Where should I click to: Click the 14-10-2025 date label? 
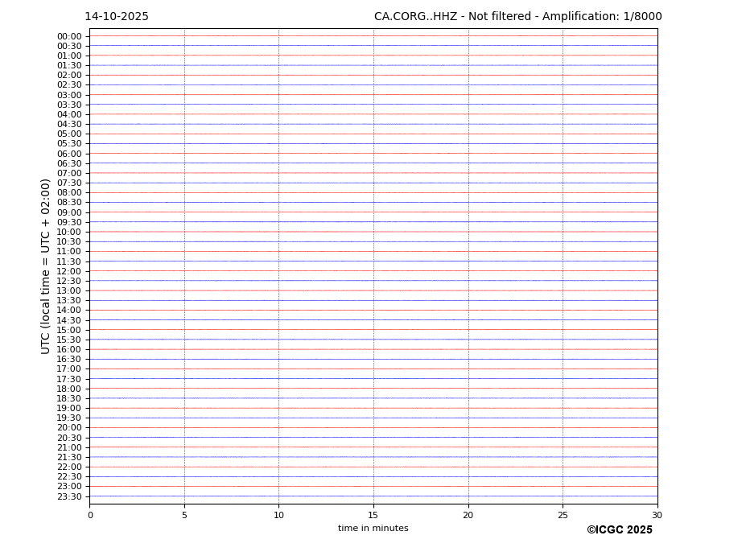coord(117,17)
